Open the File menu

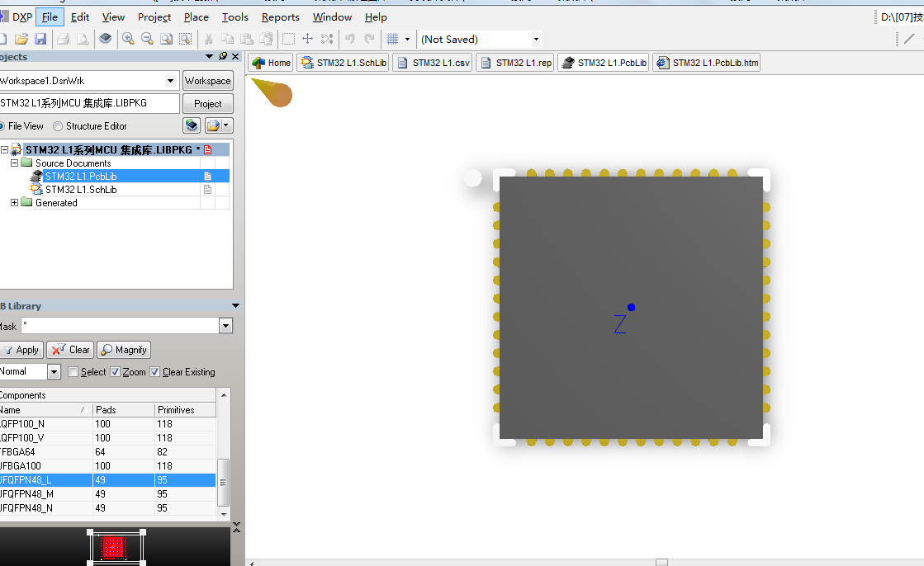50,17
